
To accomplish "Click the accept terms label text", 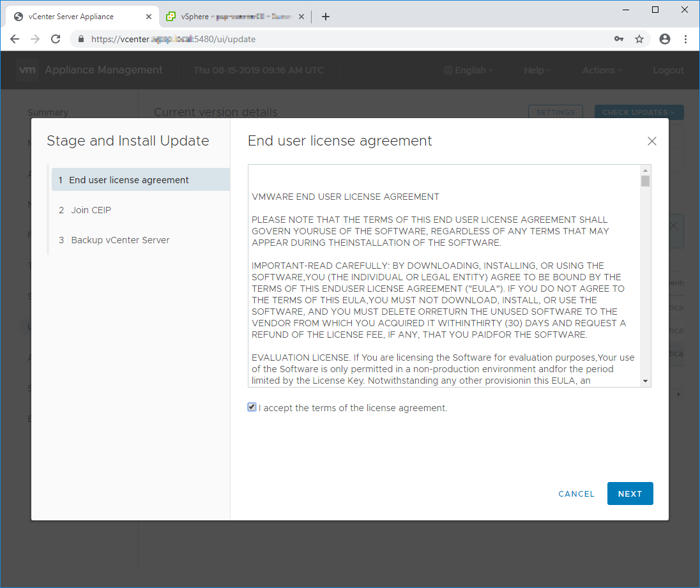I will [353, 408].
